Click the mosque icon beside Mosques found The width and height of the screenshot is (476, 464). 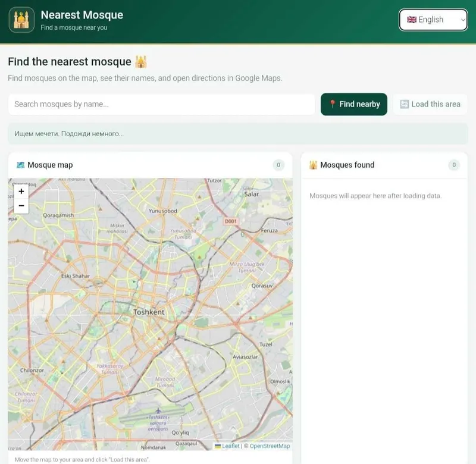(313, 165)
